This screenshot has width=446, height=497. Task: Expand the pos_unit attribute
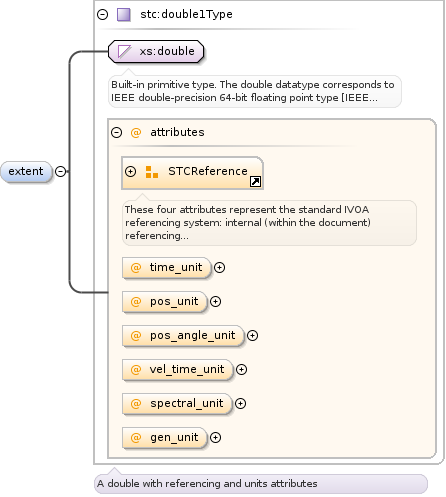click(215, 302)
